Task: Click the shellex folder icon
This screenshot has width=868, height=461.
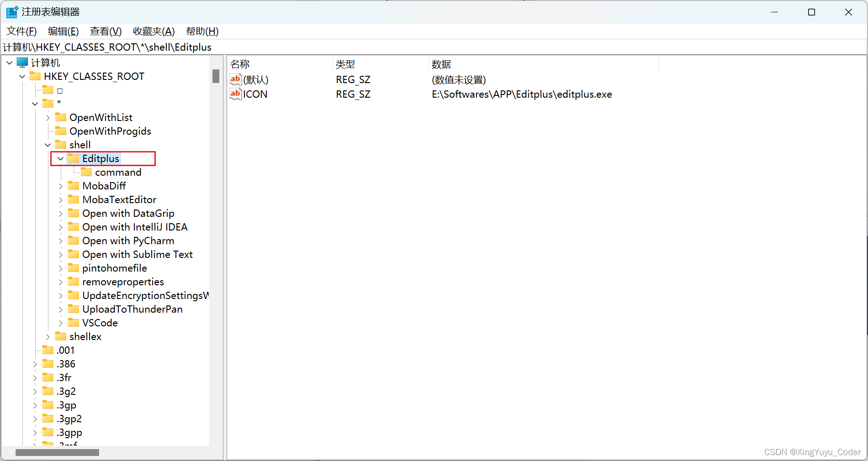Action: point(61,336)
